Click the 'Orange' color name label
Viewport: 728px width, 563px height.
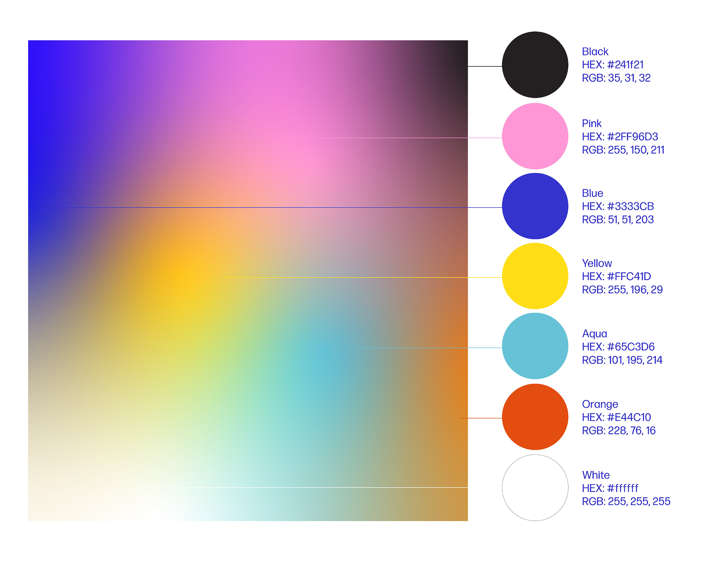click(600, 404)
